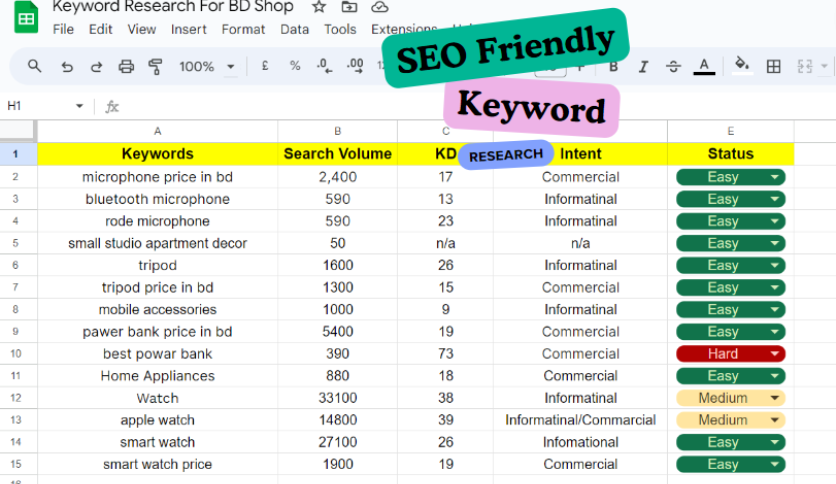
Task: Select the Keywords header cell
Action: click(157, 154)
